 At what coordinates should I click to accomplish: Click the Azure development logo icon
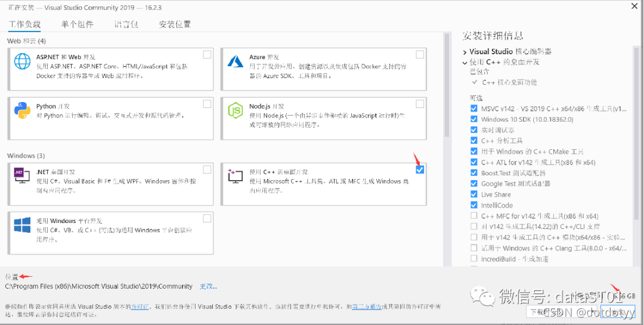[236, 61]
